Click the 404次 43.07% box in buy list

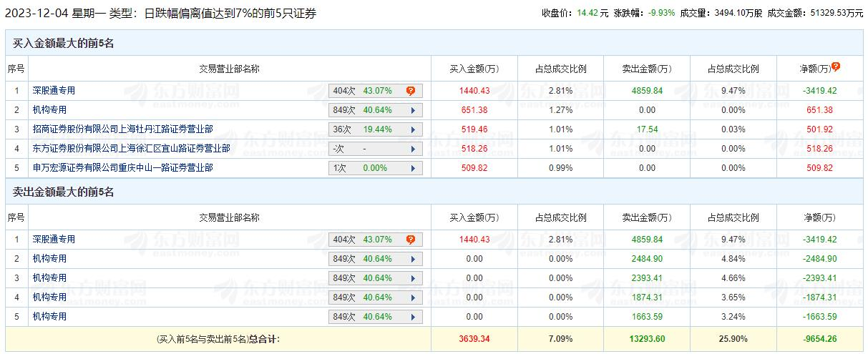tap(366, 91)
